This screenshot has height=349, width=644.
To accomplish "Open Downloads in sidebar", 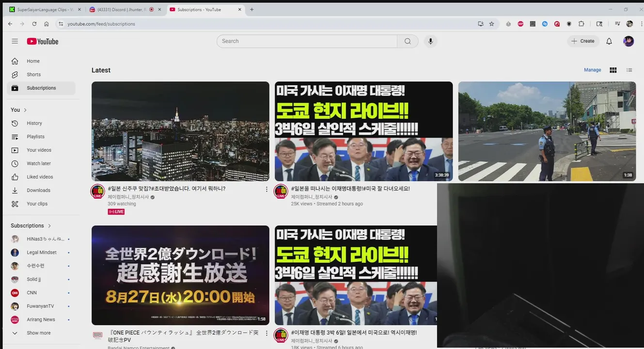I will 41,190.
